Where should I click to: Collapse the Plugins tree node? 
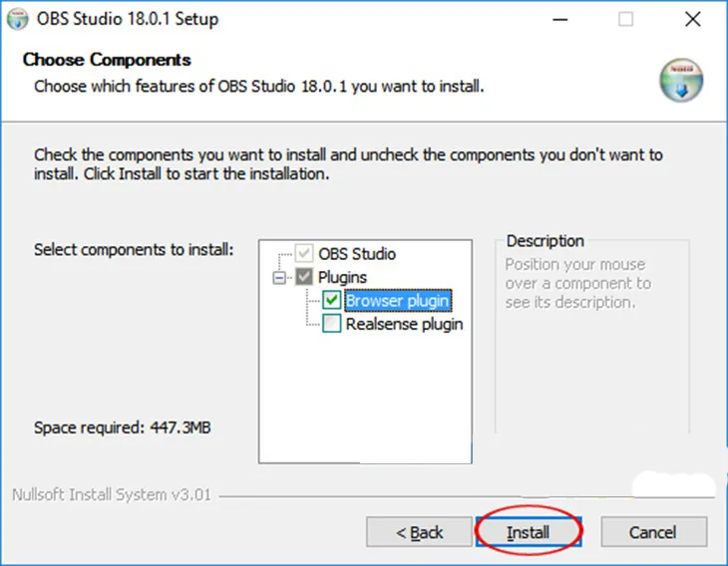click(x=278, y=277)
